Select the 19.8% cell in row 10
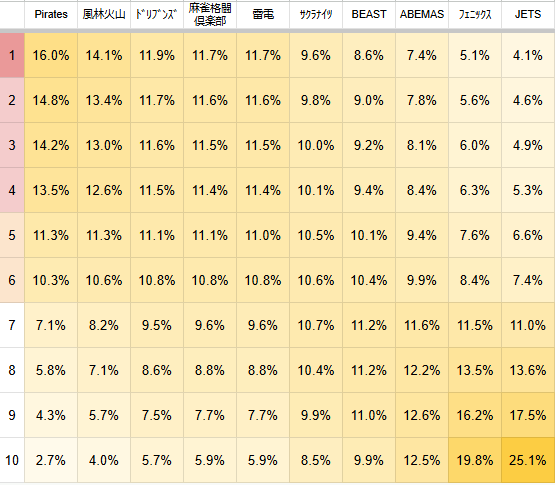 click(475, 460)
